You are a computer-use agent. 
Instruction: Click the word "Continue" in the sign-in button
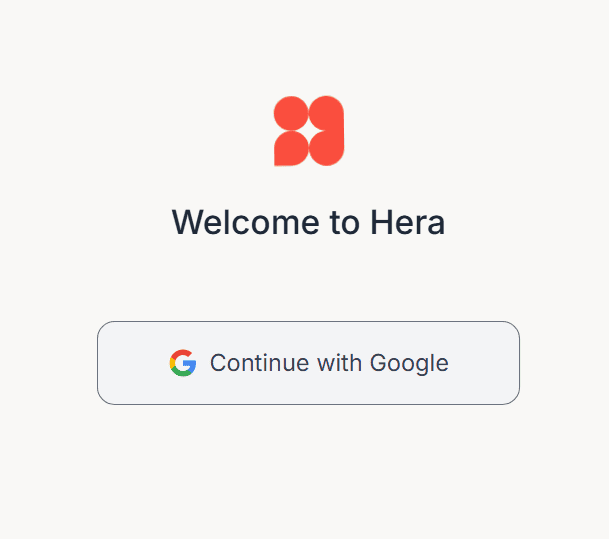tap(259, 363)
